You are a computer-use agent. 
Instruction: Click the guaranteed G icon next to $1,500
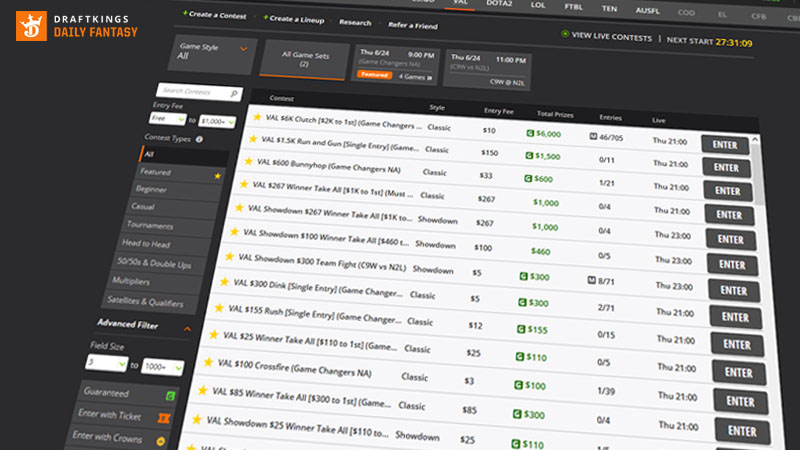click(529, 156)
